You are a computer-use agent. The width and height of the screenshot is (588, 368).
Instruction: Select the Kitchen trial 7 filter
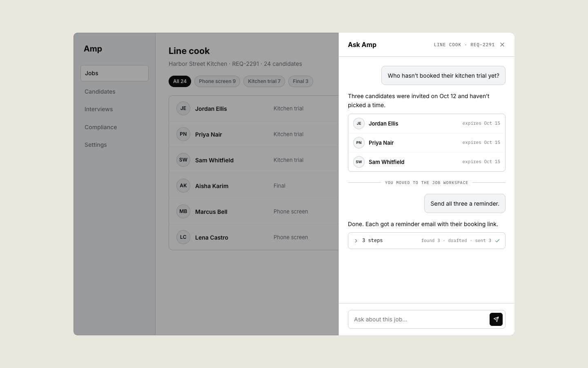(264, 81)
